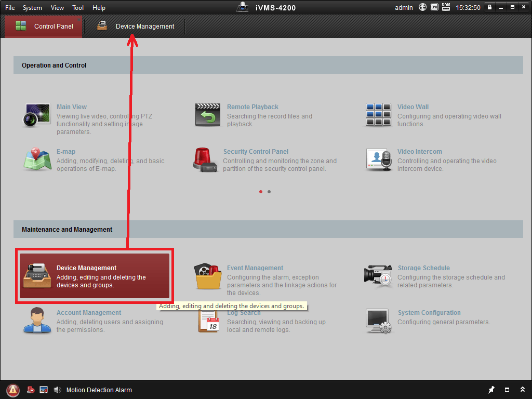Click the Video Intercom link
Viewport: 532px width, 399px height.
coord(420,152)
